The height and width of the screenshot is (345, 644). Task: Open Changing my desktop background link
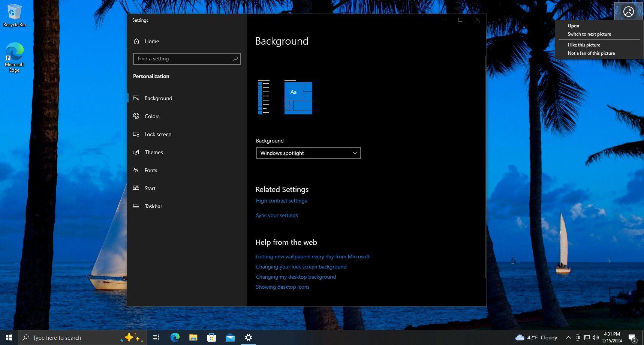click(x=296, y=277)
